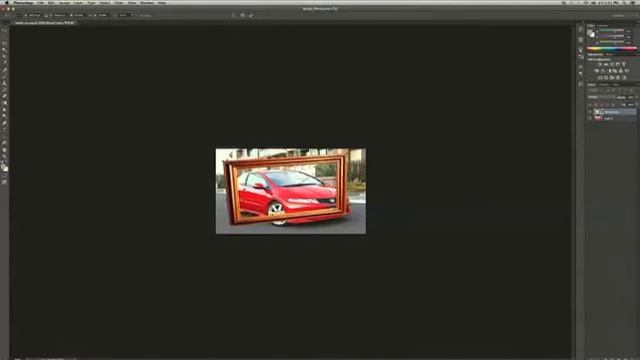The height and width of the screenshot is (360, 640).
Task: Select the History Brush tool
Action: coord(4,90)
